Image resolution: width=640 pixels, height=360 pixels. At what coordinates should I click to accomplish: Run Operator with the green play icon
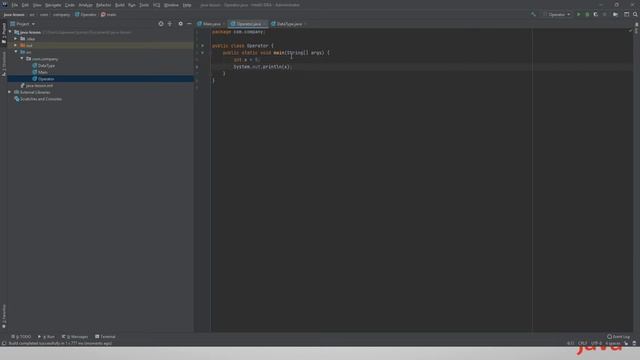coord(578,14)
